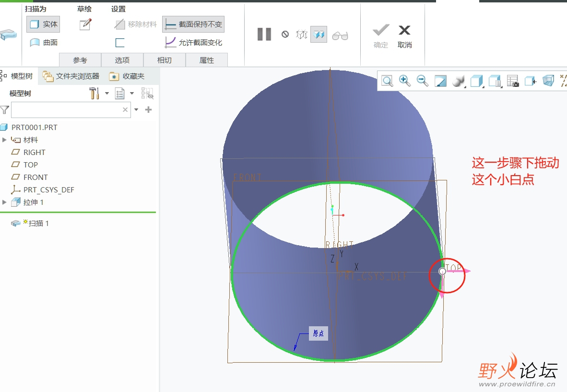Open the display style sphere icon

tap(459, 81)
